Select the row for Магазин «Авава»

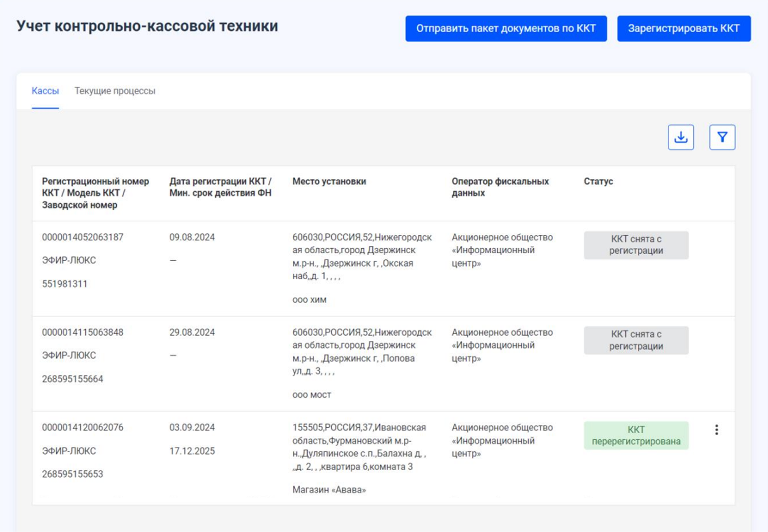[329, 490]
